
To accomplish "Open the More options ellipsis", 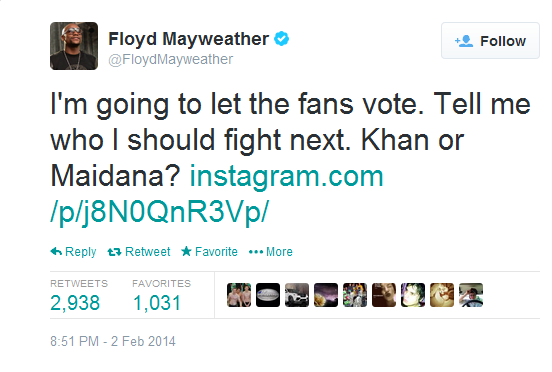I will (x=256, y=252).
